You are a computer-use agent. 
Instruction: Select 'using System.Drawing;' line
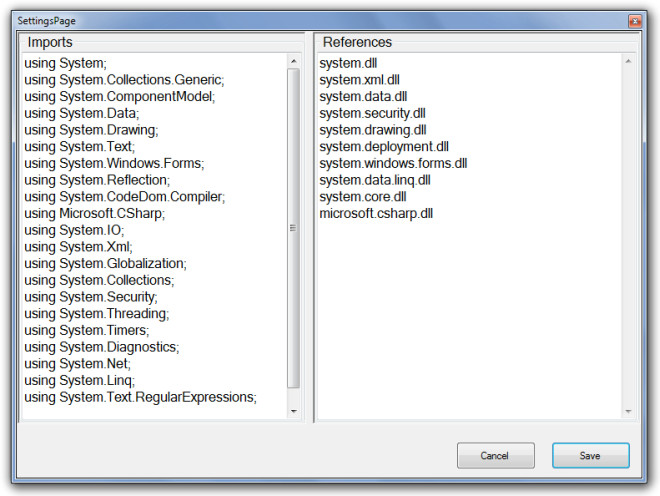coord(91,130)
